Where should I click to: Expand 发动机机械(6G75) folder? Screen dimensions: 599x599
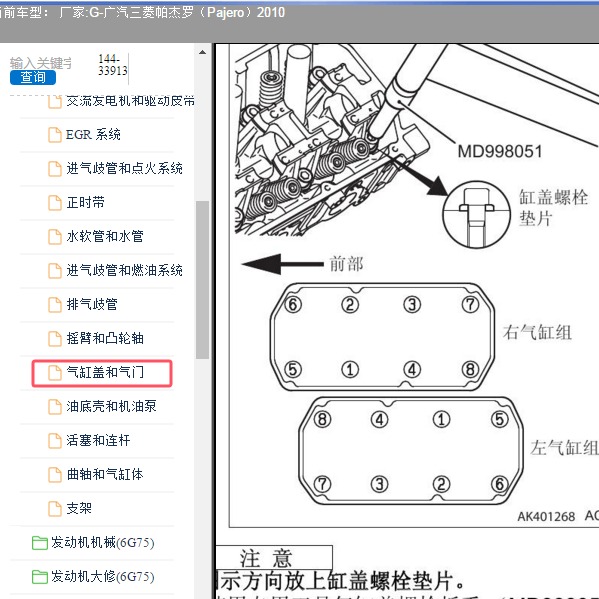point(102,543)
